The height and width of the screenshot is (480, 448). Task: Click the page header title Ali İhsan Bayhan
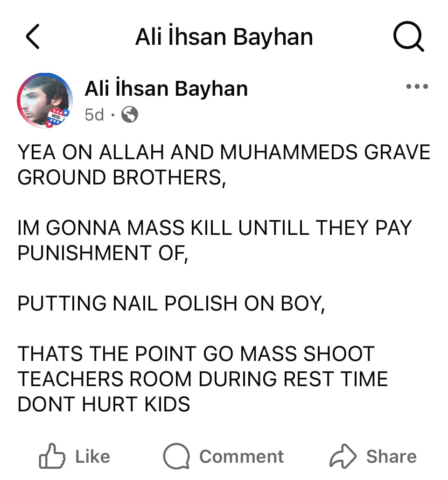coord(224,36)
